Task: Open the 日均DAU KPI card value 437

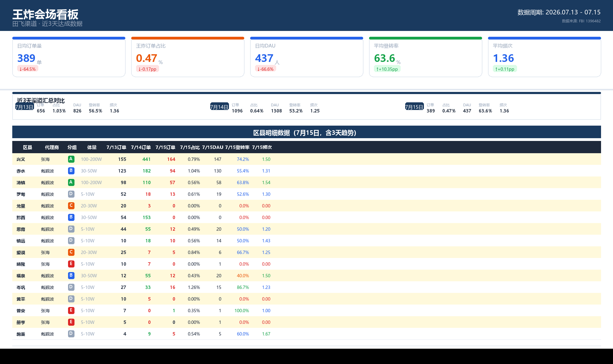Action: 264,58
